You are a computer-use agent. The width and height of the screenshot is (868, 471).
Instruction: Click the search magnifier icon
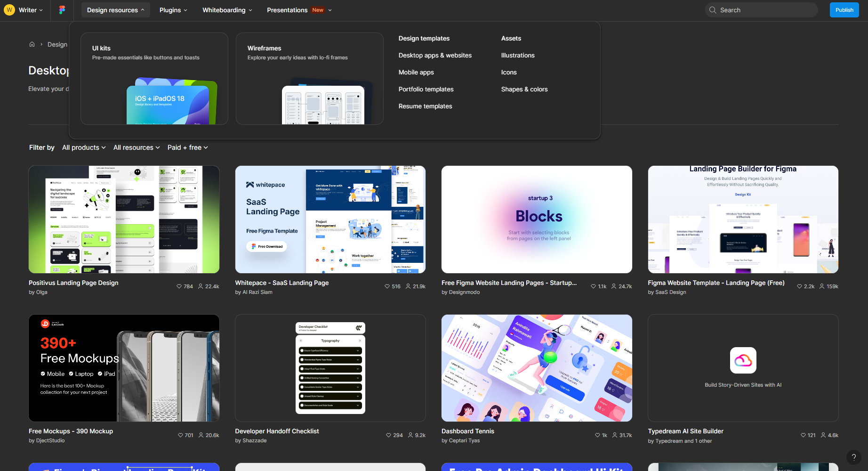713,10
